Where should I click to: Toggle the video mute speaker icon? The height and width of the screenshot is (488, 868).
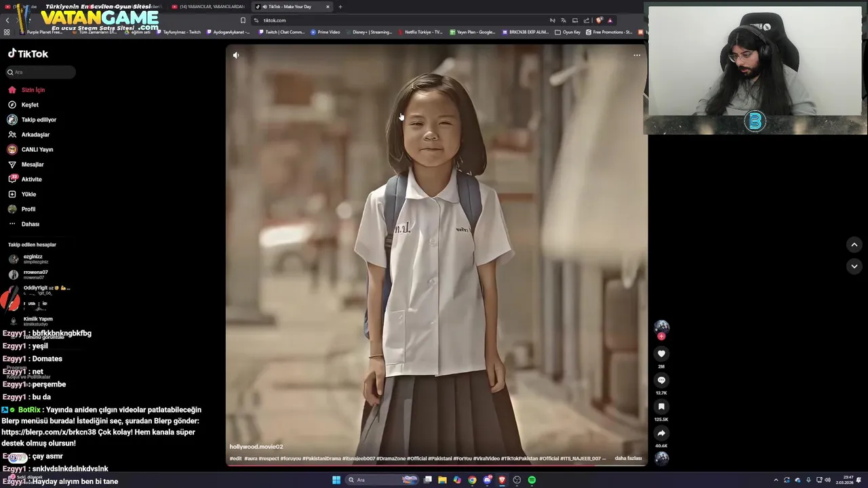(236, 55)
